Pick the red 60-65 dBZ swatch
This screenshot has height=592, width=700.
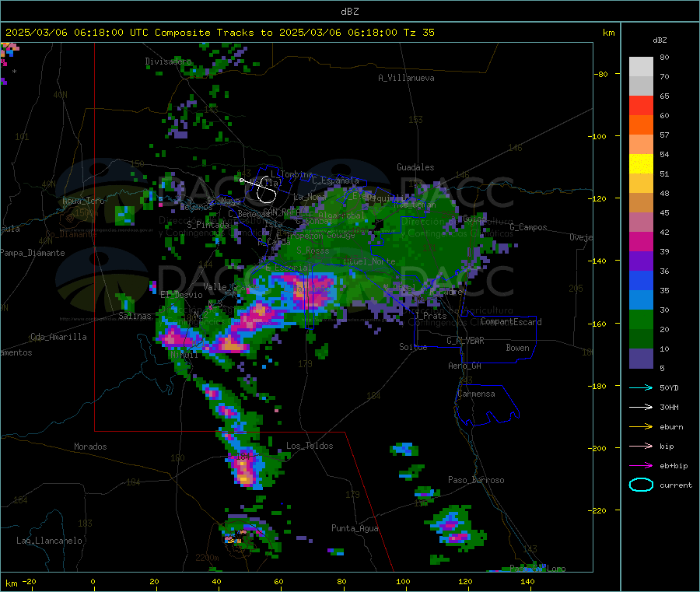click(641, 105)
